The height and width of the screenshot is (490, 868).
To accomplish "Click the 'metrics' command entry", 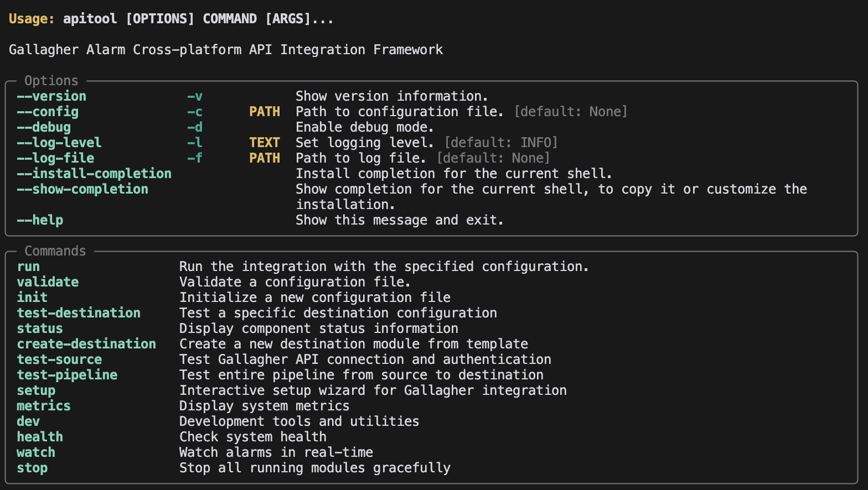I will [44, 406].
